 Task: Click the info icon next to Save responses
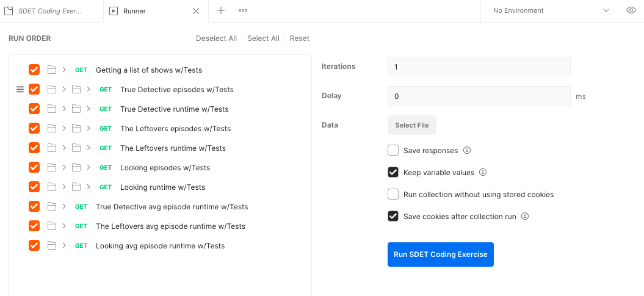tap(466, 150)
